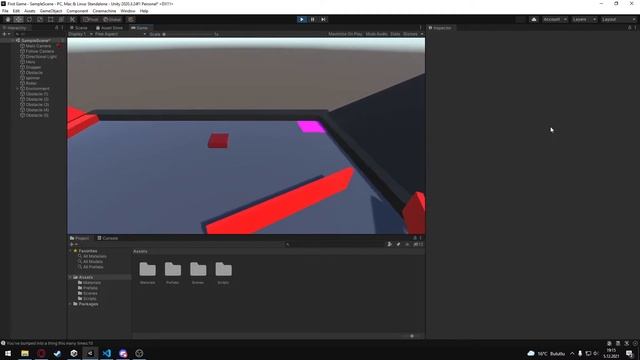The height and width of the screenshot is (360, 640).
Task: Toggle Maximize On Play
Action: (x=345, y=34)
